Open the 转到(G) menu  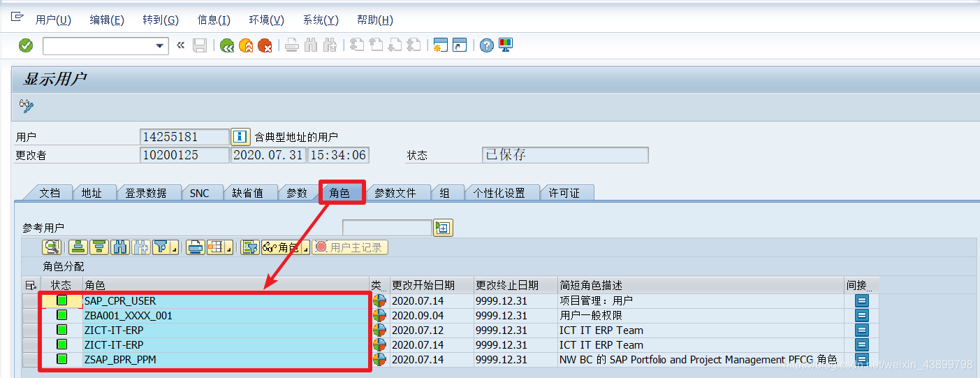coord(161,20)
